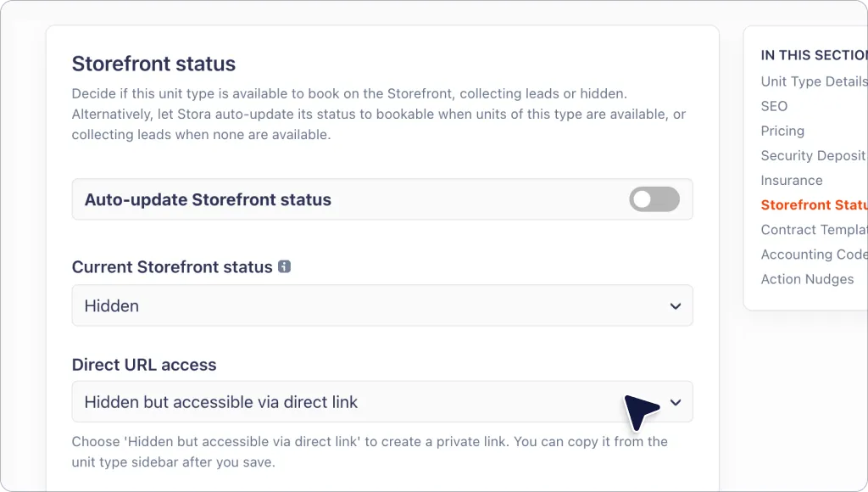Jump to the Pricing section
Screen dimensions: 868x492
point(782,131)
